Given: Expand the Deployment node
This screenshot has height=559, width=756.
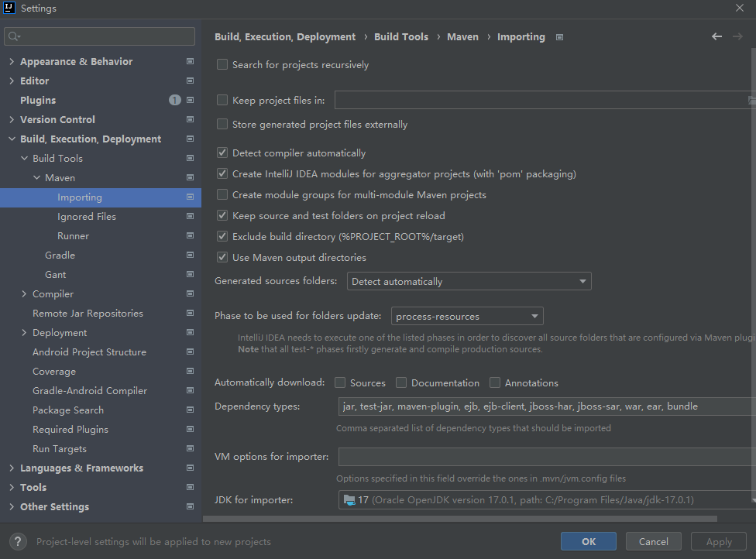Looking at the screenshot, I should point(24,332).
